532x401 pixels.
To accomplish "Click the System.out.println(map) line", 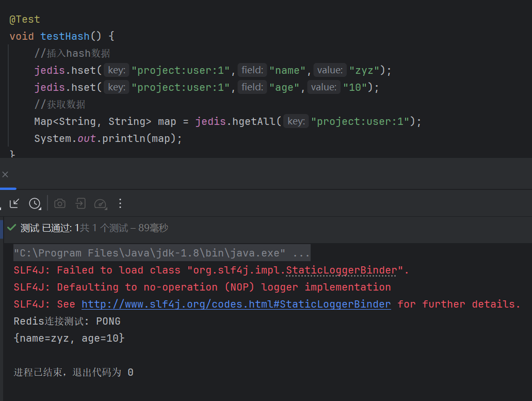I will [x=108, y=138].
